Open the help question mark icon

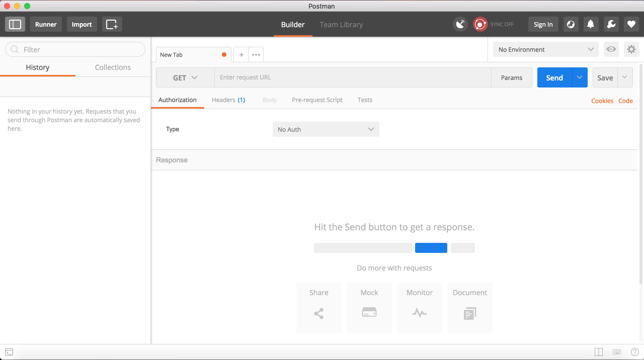point(635,352)
